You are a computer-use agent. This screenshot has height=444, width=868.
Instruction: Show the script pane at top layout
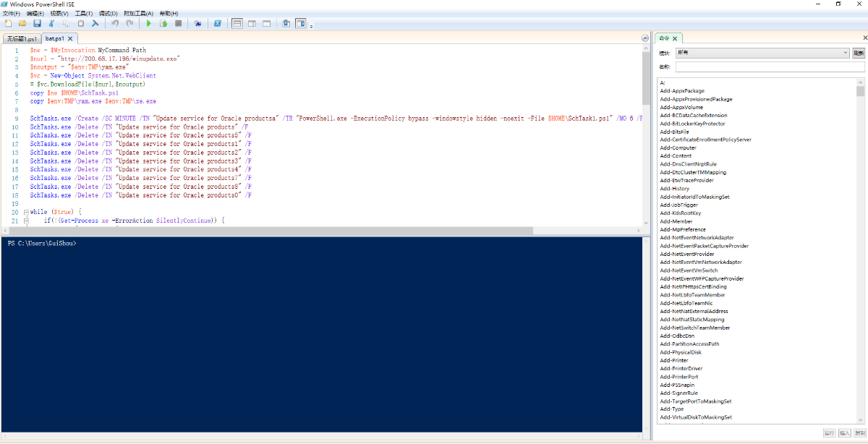pyautogui.click(x=237, y=24)
